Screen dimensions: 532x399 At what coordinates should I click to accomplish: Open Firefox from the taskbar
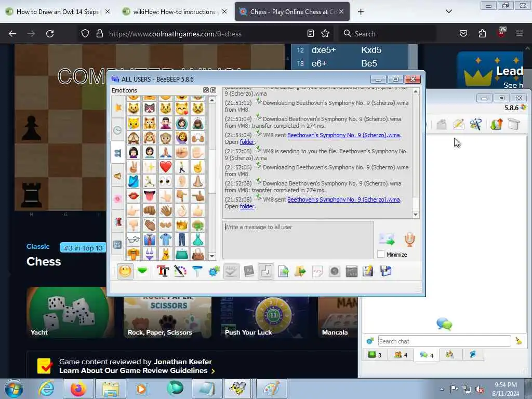click(78, 389)
